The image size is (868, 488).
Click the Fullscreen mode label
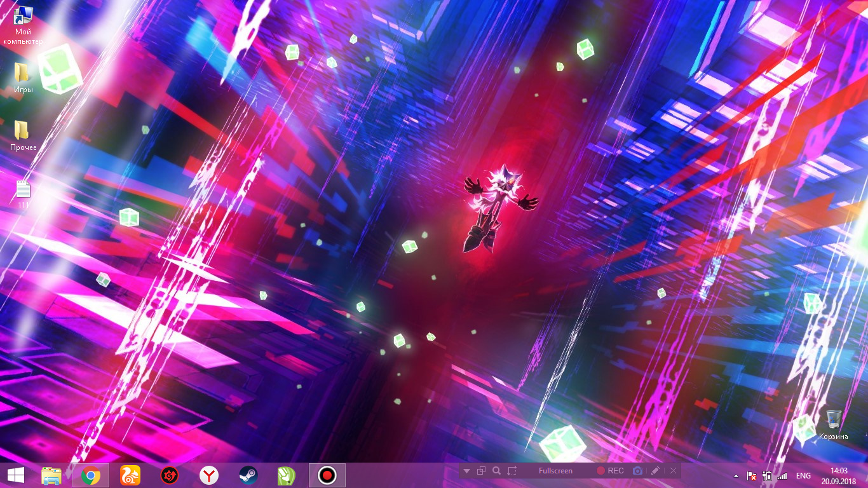click(555, 471)
